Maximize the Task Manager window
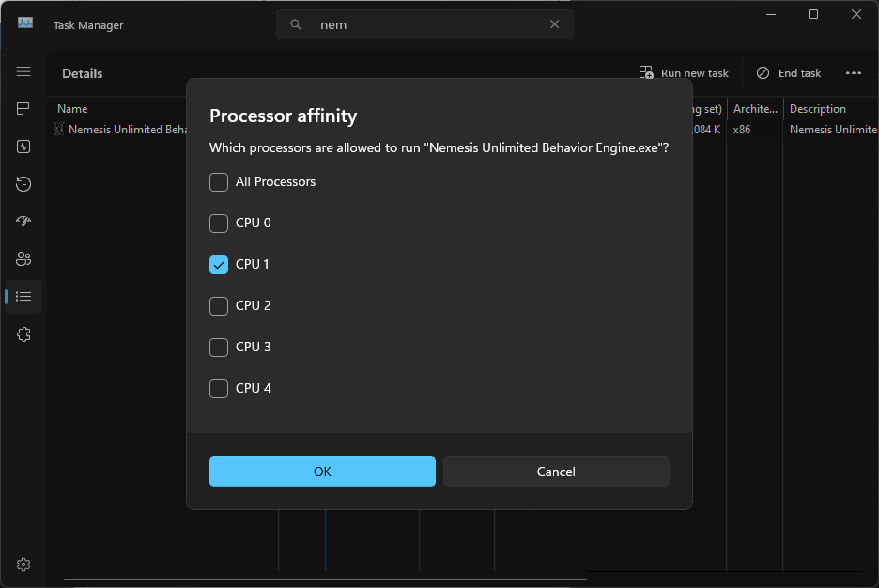Image resolution: width=879 pixels, height=588 pixels. (813, 15)
